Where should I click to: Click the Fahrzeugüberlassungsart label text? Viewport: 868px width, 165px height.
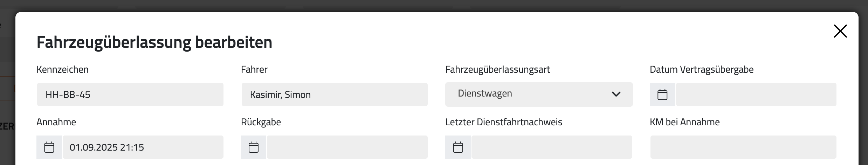point(497,70)
